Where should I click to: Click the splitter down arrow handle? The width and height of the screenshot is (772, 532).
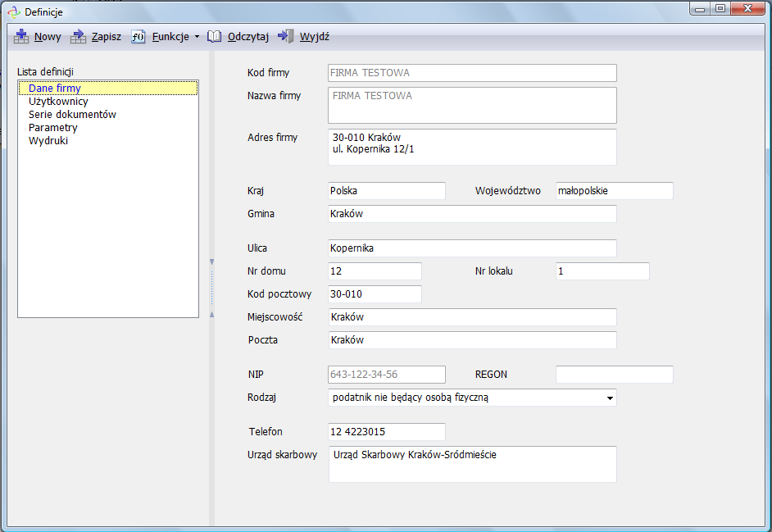pos(211,262)
